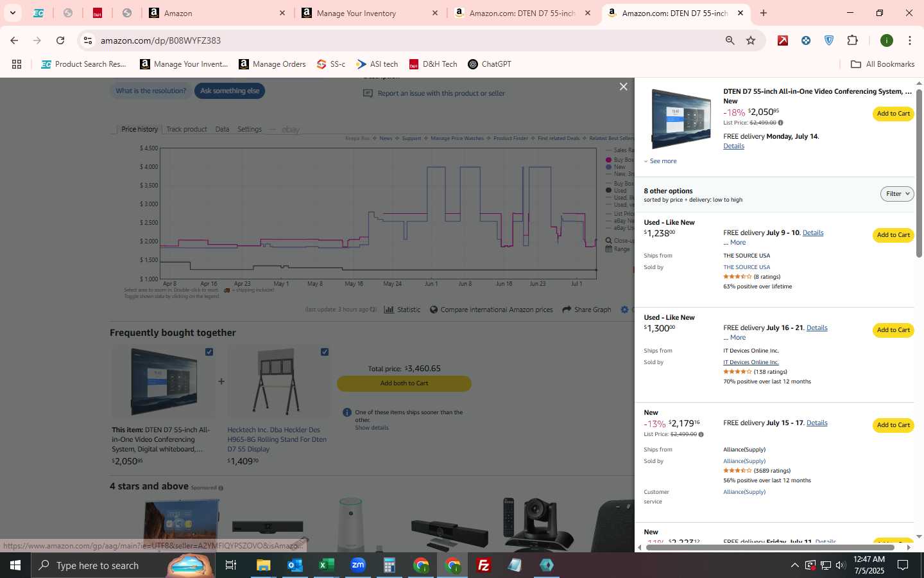Open the All Bookmarks folder
Image resolution: width=924 pixels, height=578 pixels.
tap(882, 64)
